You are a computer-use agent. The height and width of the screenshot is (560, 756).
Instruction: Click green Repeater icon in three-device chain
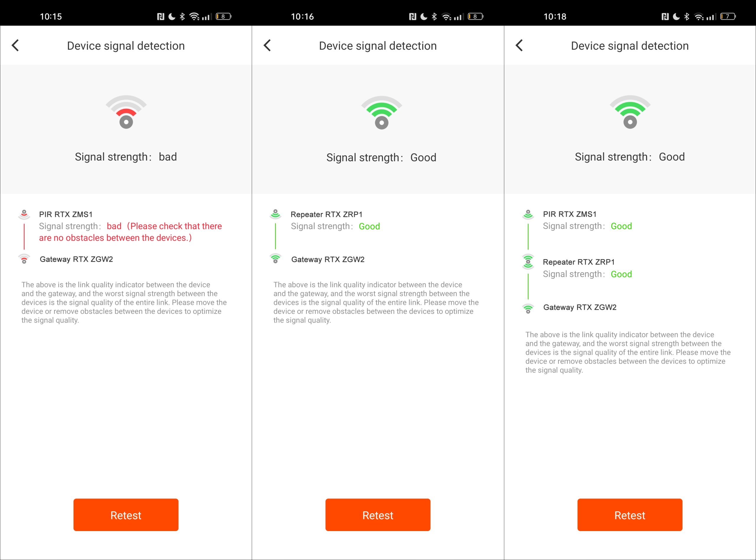528,262
